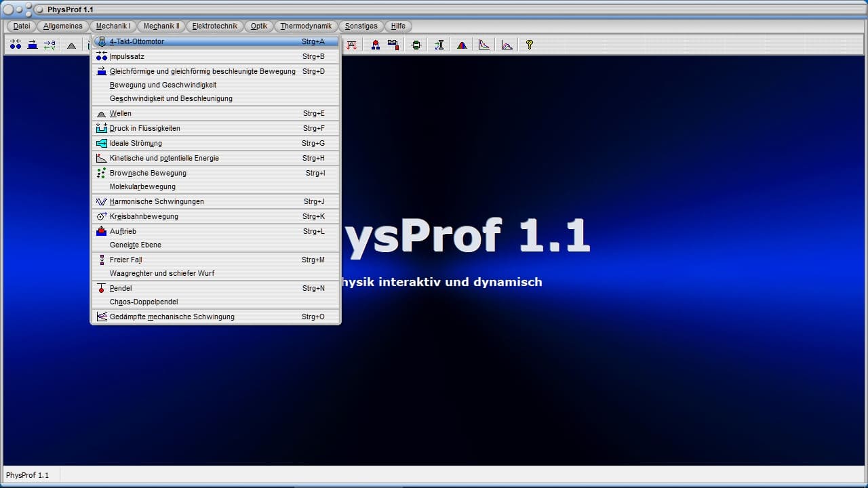
Task: Click the curve with blue area toolbar icon
Action: click(507, 45)
